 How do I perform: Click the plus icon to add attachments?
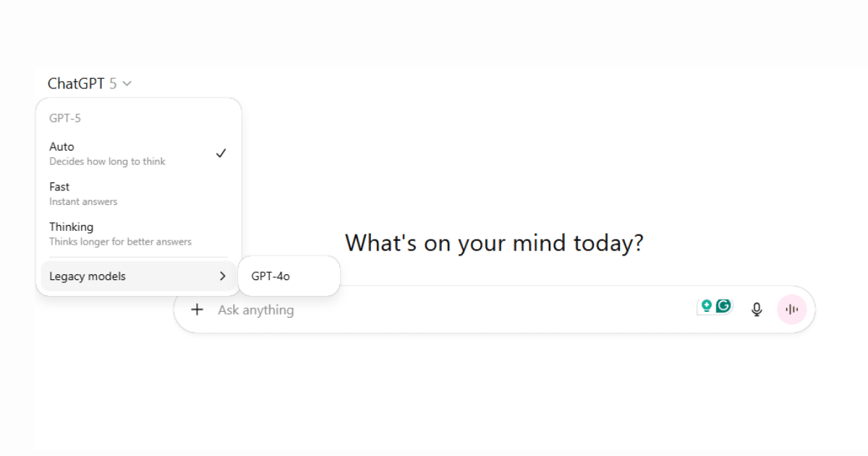(197, 309)
